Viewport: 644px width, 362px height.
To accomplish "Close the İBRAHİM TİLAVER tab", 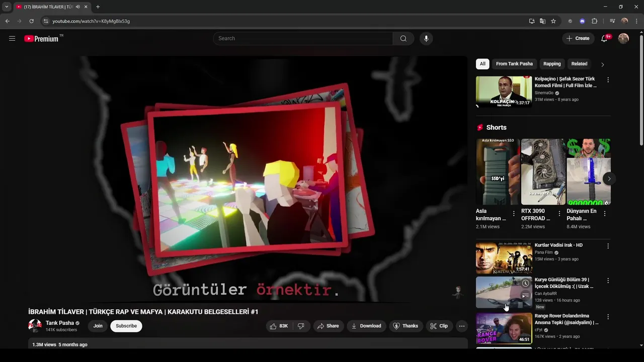I will tap(86, 7).
